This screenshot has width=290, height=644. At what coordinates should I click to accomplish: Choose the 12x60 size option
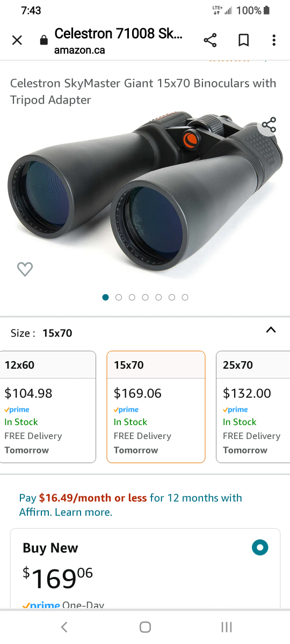48,407
